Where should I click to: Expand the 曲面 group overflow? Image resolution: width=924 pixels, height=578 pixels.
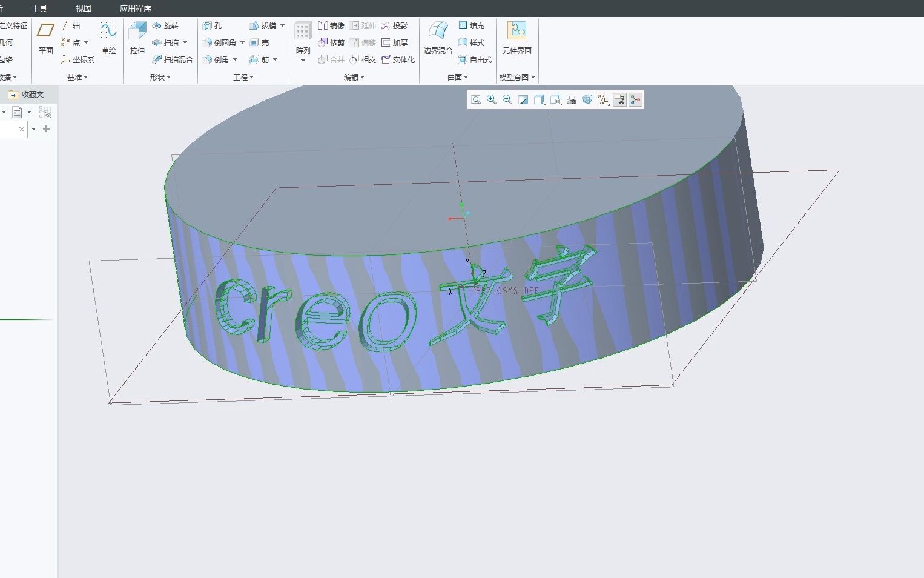pos(458,77)
